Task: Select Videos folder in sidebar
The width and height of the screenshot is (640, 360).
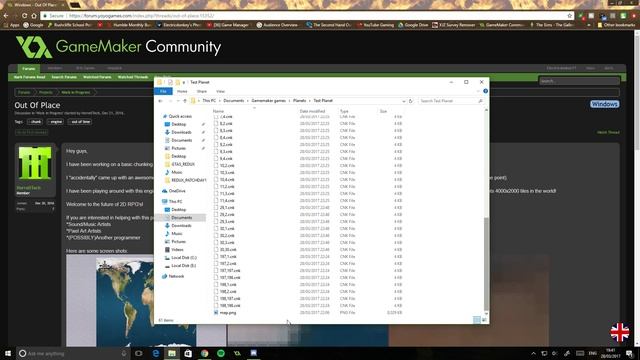Action: click(177, 249)
